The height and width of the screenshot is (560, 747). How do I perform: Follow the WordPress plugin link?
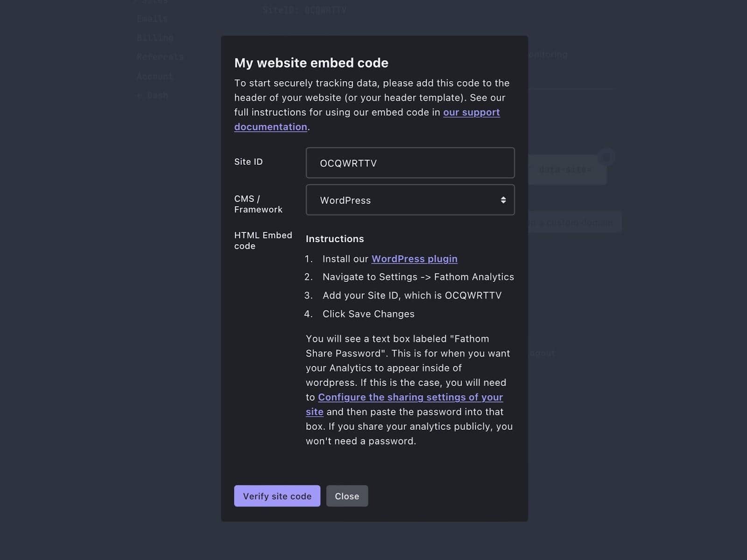tap(414, 259)
